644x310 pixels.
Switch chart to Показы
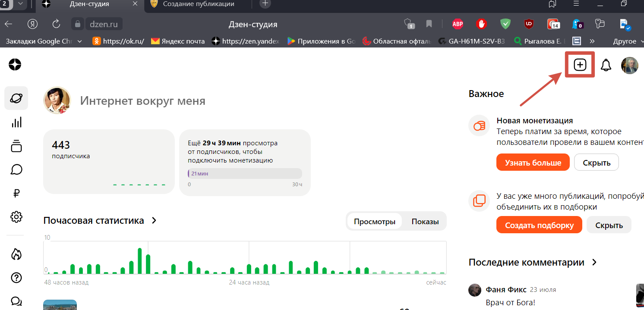click(x=425, y=222)
